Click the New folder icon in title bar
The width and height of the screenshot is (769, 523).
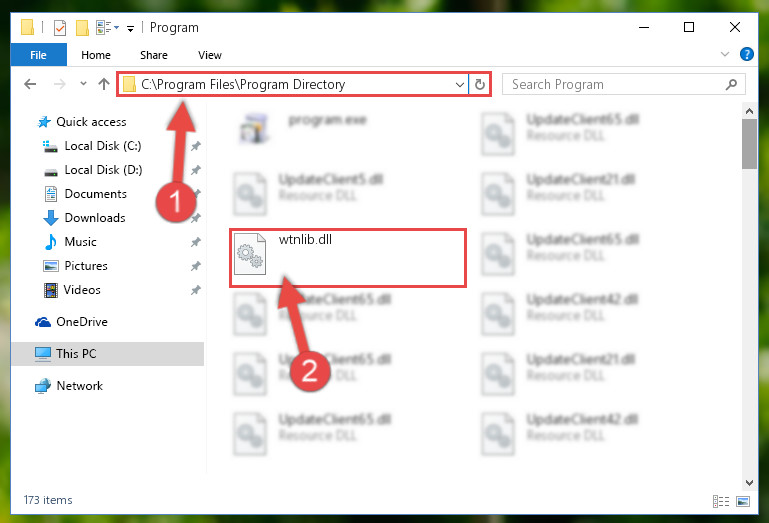[82, 27]
